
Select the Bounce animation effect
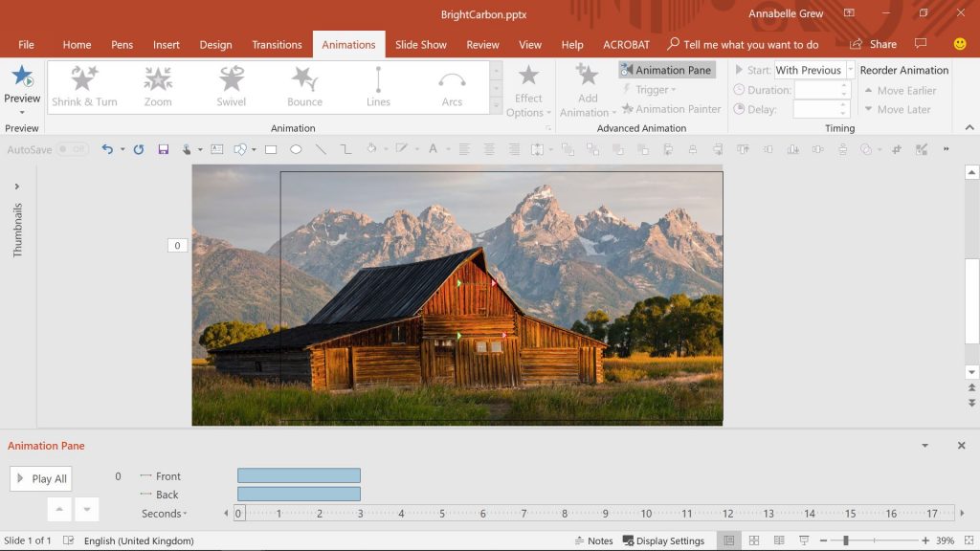304,86
